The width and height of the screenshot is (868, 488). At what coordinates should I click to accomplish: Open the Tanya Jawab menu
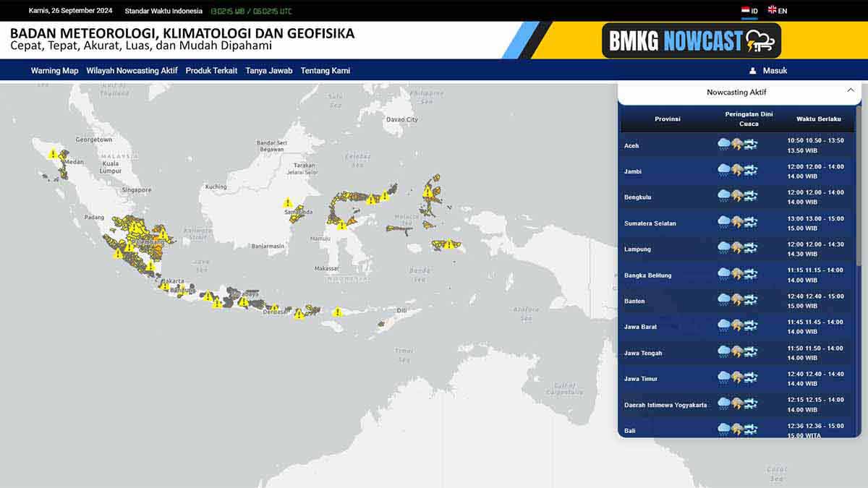click(269, 71)
